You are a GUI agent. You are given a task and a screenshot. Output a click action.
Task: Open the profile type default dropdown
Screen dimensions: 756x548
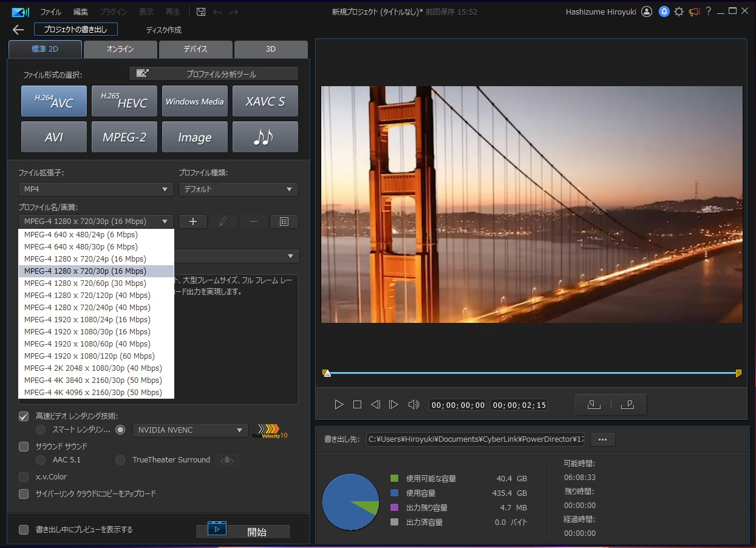238,189
